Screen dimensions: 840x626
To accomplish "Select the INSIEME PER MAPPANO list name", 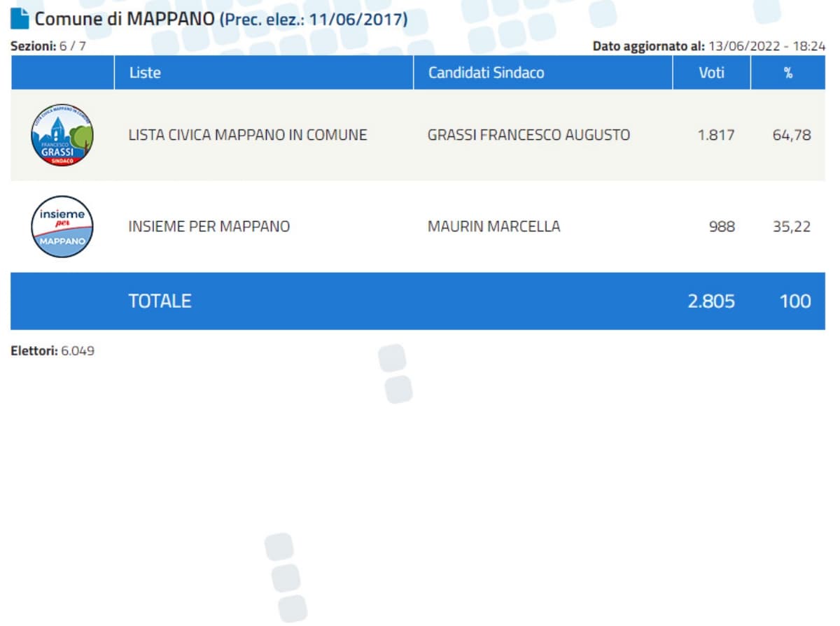I will coord(209,227).
